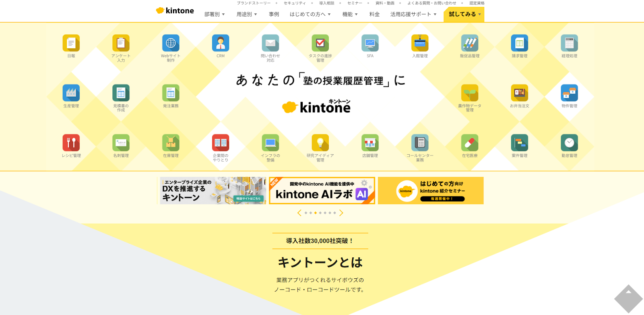The height and width of the screenshot is (315, 644).
Task: Expand the 機能 dropdown menu
Action: [350, 14]
